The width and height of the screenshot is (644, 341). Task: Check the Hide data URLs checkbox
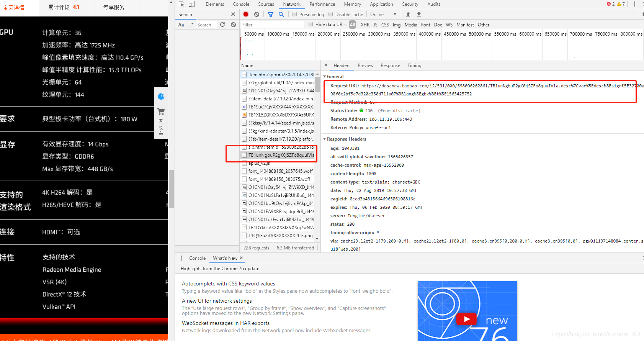(311, 24)
